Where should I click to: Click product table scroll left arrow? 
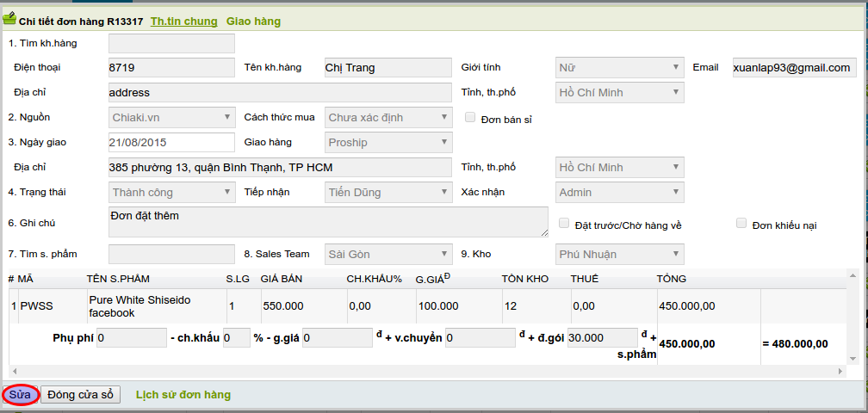(x=13, y=371)
